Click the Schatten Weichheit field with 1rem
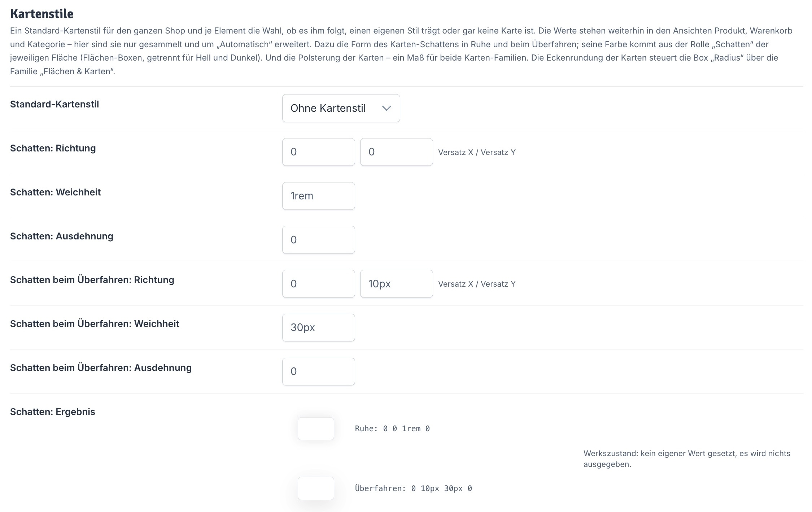The width and height of the screenshot is (812, 512). (x=318, y=196)
